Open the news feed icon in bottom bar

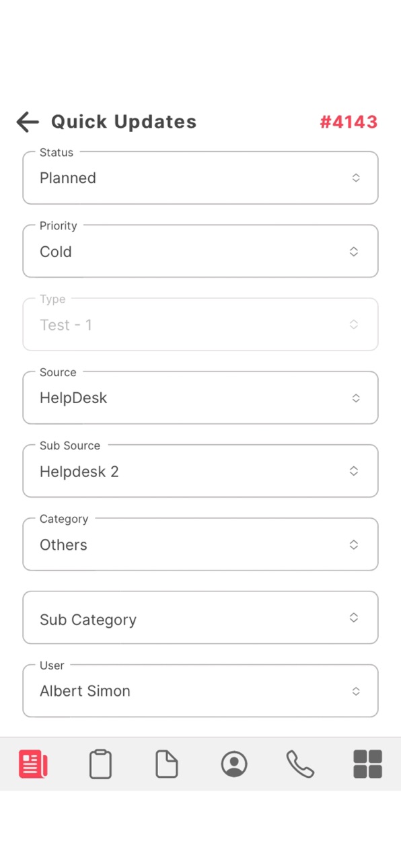(33, 764)
